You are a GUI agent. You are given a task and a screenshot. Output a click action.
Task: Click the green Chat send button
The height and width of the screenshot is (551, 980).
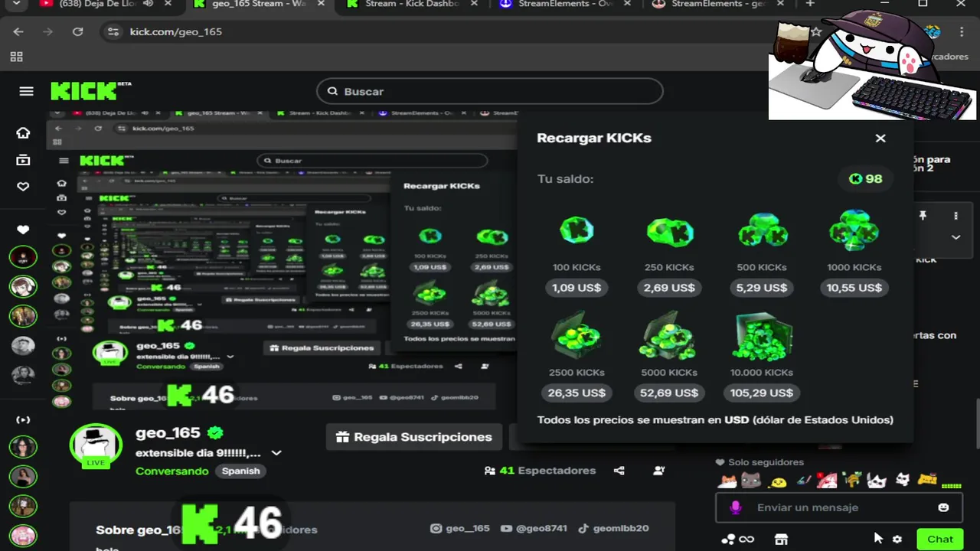[940, 540]
